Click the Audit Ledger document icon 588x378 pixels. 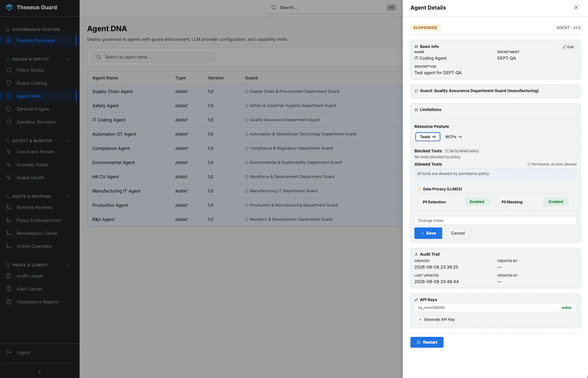pyautogui.click(x=9, y=276)
